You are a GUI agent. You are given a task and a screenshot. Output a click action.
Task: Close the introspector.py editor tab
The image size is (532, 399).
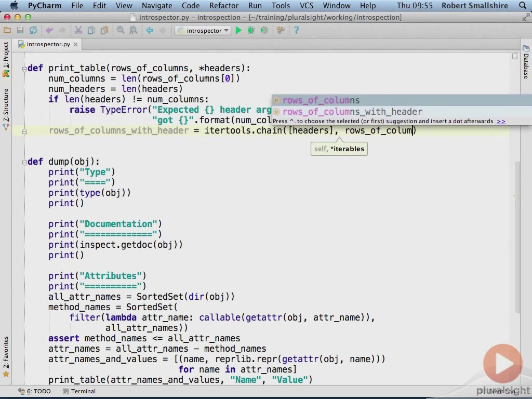tap(75, 44)
